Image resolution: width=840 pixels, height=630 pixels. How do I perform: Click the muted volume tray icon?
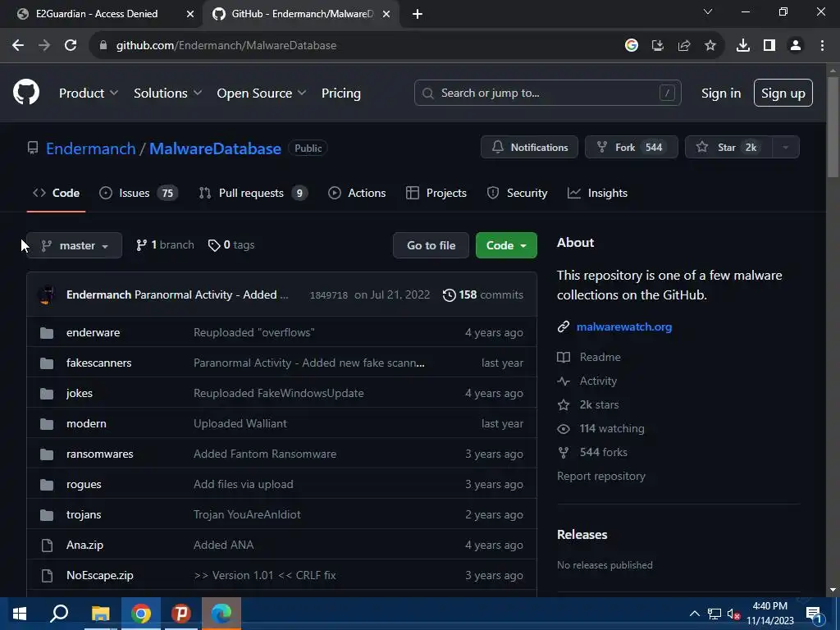(x=733, y=614)
